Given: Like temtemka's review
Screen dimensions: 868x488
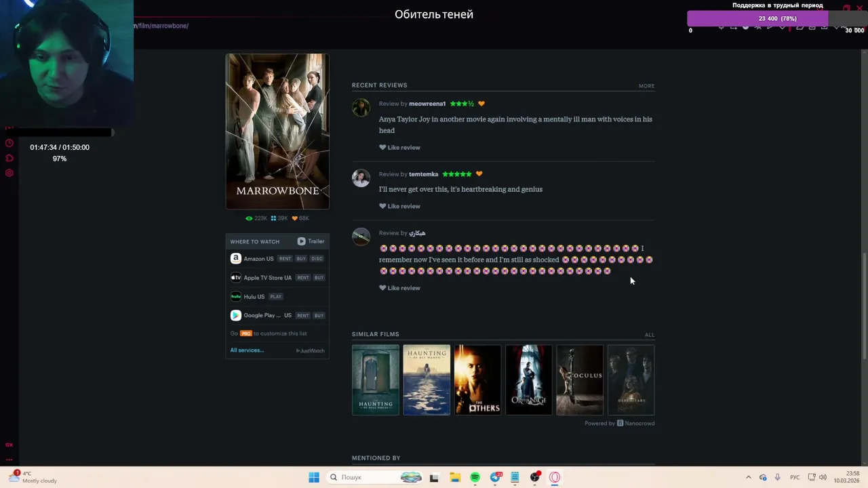Looking at the screenshot, I should point(399,206).
